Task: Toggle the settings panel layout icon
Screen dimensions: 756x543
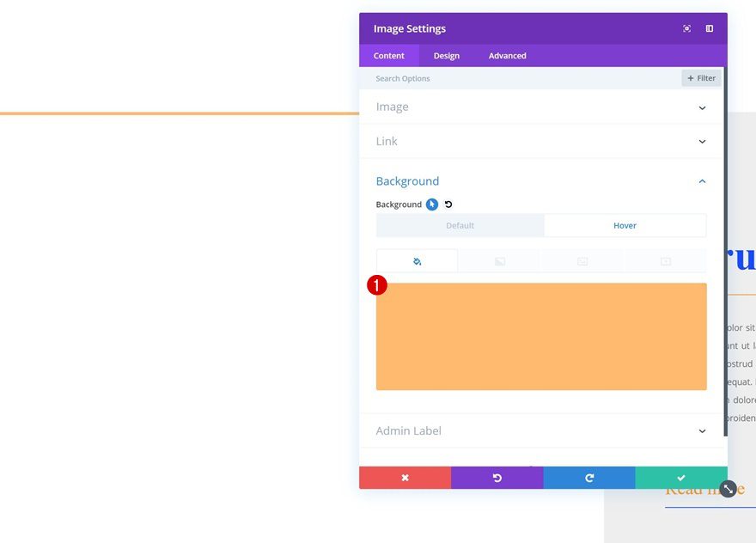Action: tap(709, 27)
